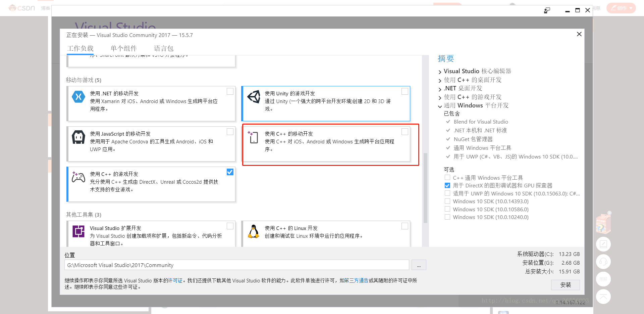Click the CSDN 创作 button in background
644x314 pixels.
point(621,8)
